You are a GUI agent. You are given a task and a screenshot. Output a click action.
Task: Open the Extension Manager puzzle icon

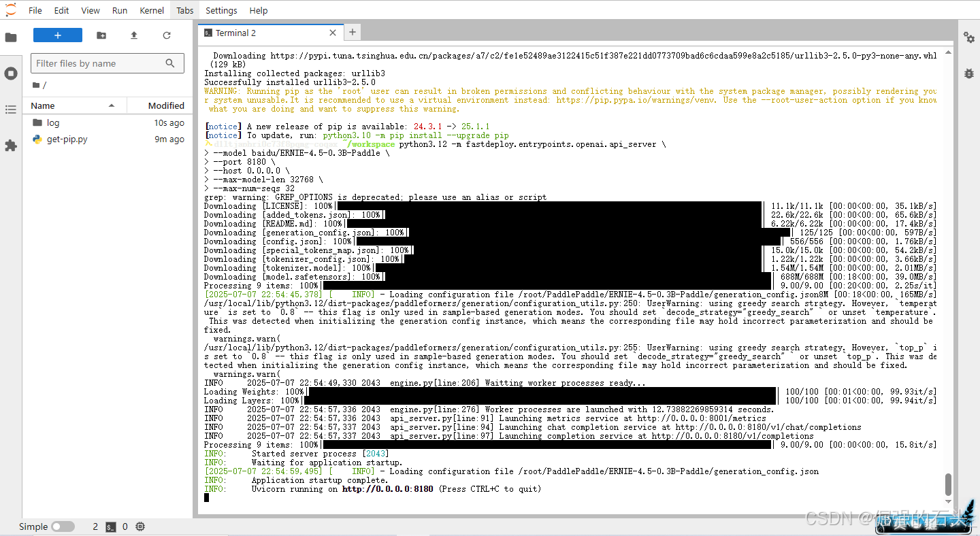11,146
